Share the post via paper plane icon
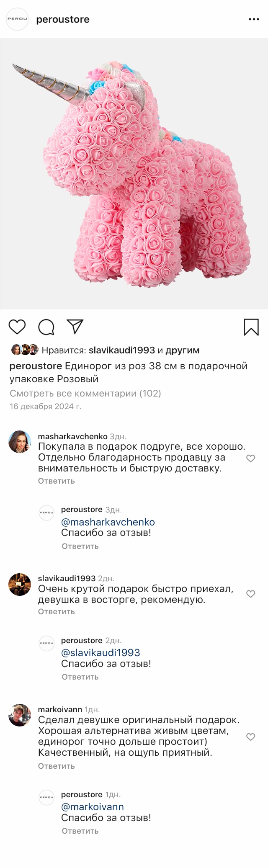Viewport: 268px width, 868px height. [x=75, y=327]
